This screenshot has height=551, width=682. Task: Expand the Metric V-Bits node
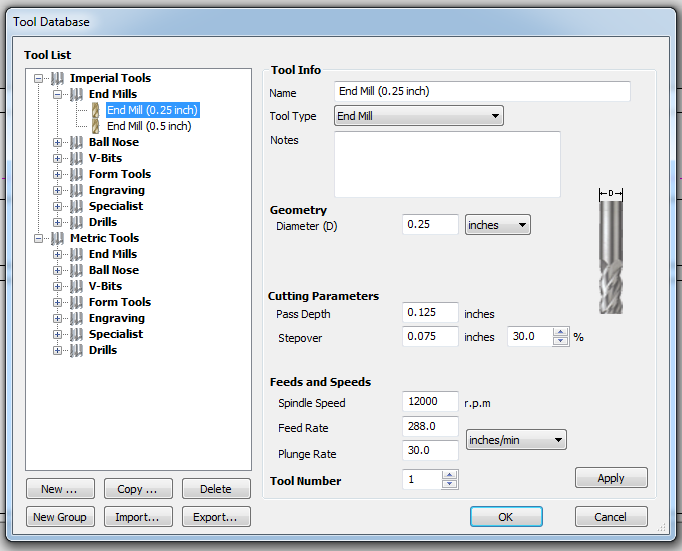[x=57, y=287]
